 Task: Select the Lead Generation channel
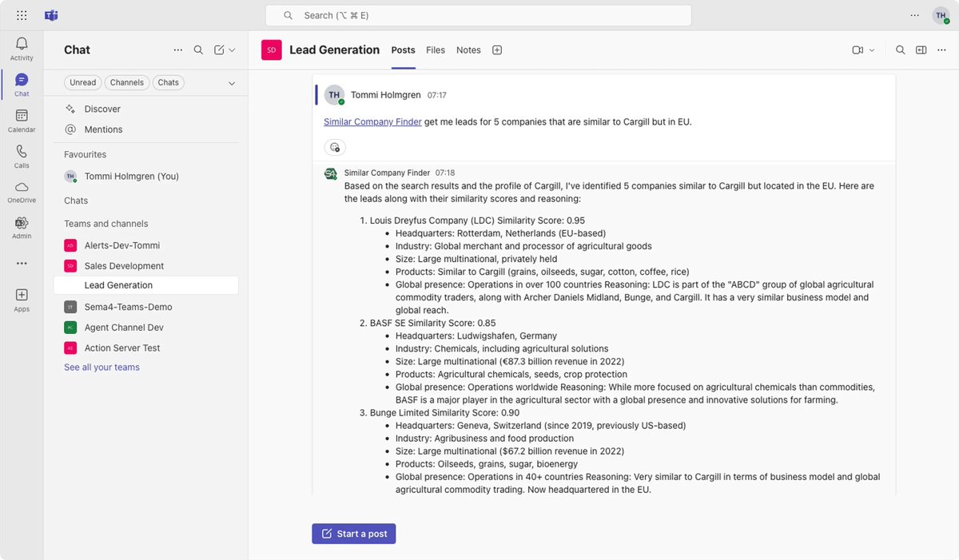coord(145,285)
